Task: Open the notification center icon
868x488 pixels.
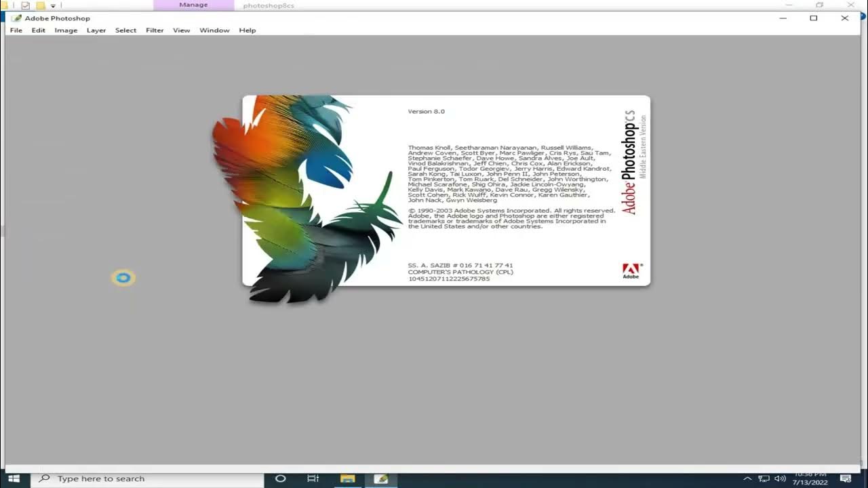Action: tap(846, 479)
